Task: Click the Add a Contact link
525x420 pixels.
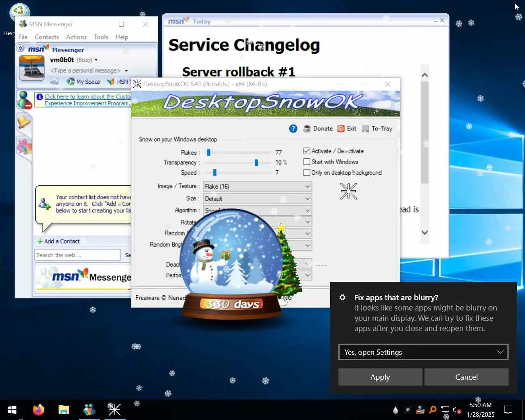Action: (x=59, y=241)
